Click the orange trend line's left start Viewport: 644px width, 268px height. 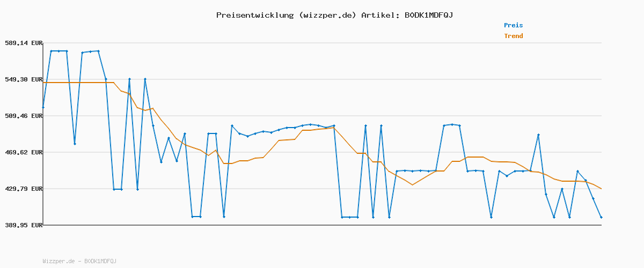coord(44,83)
